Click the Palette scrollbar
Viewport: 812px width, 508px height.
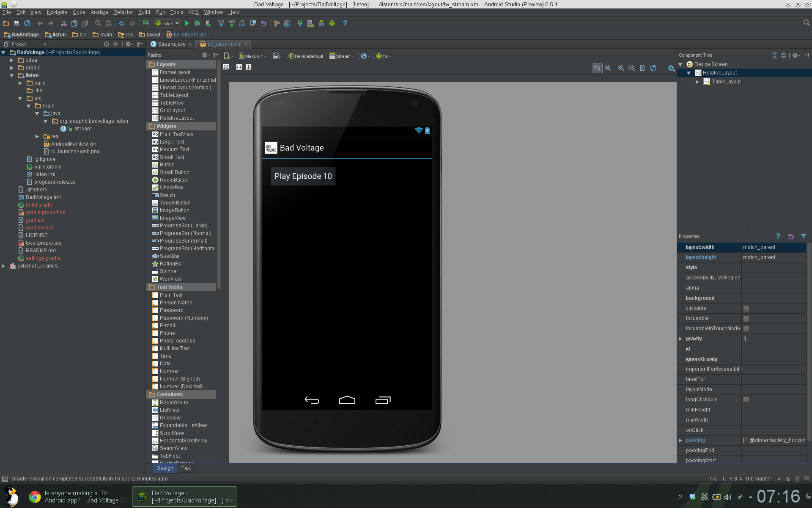(219, 176)
